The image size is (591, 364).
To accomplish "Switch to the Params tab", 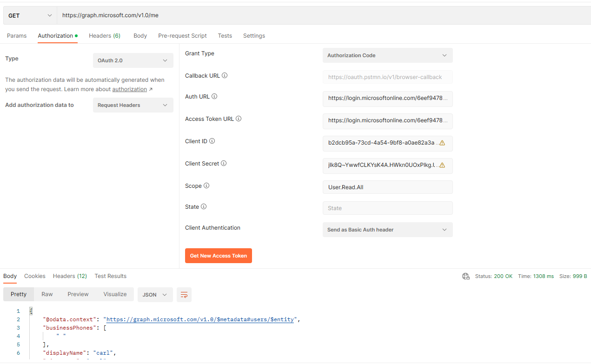I will tap(17, 36).
